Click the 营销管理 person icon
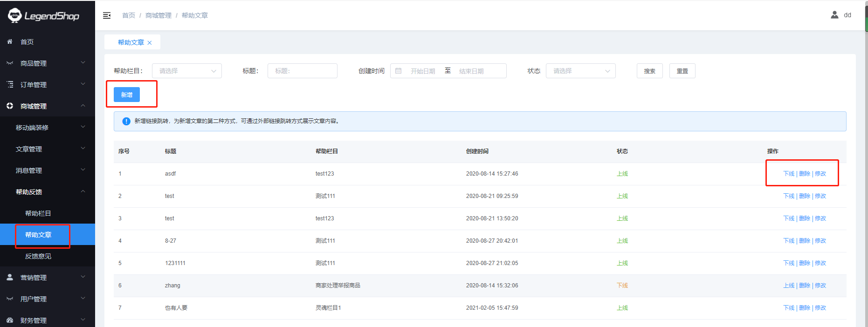Screen dimensions: 868x327 point(10,277)
